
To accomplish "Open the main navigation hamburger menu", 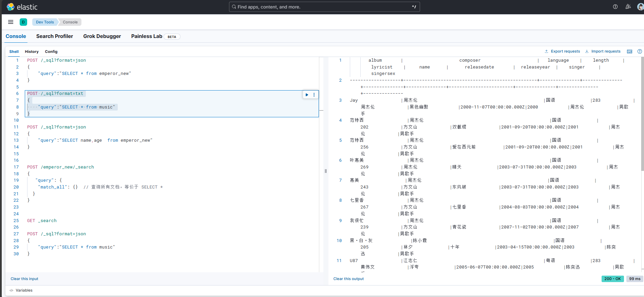I will pos(11,22).
